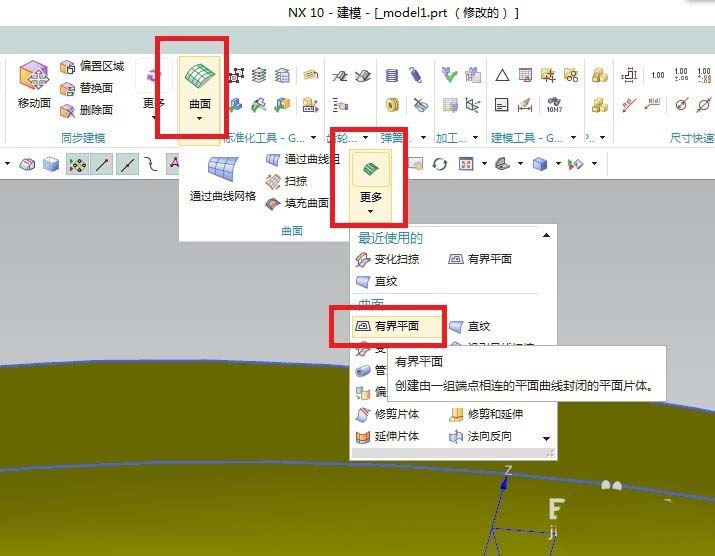
Task: Select 有界平面 under 曲面 section
Action: pos(397,326)
